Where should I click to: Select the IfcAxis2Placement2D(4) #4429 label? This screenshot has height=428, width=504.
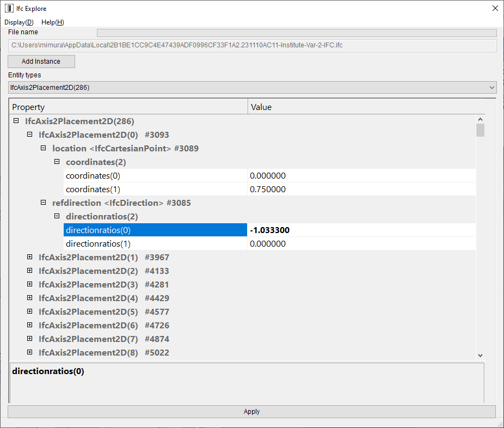(x=104, y=298)
